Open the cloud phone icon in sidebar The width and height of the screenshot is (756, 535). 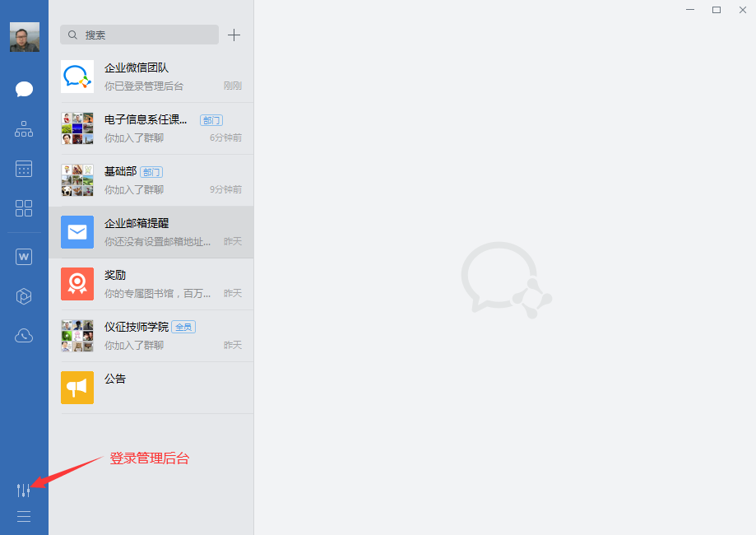pos(24,335)
